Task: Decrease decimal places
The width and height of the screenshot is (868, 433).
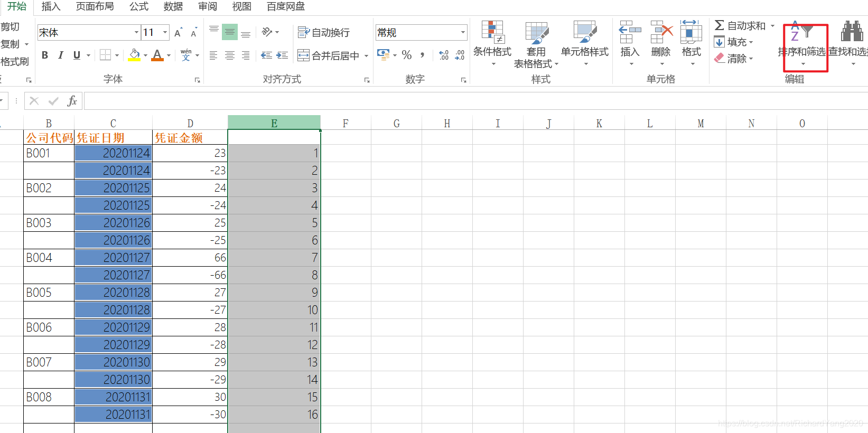Action: (460, 55)
